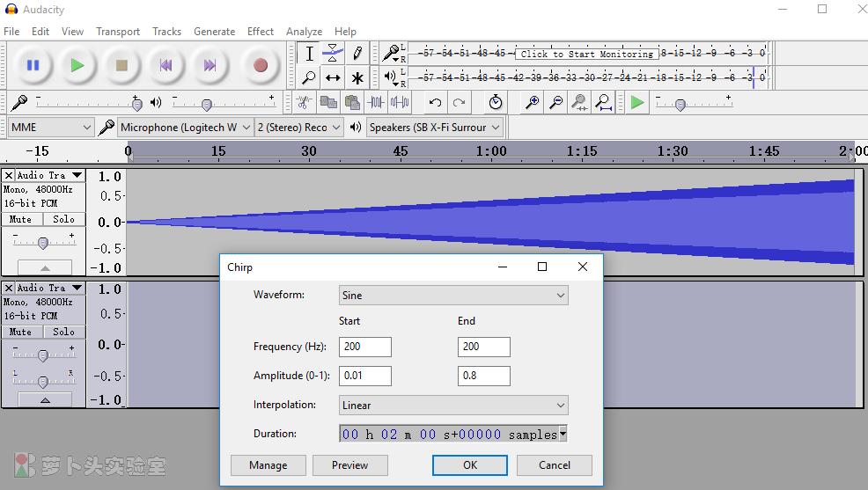The width and height of the screenshot is (868, 490).
Task: Click the Undo arrow icon
Action: point(435,102)
